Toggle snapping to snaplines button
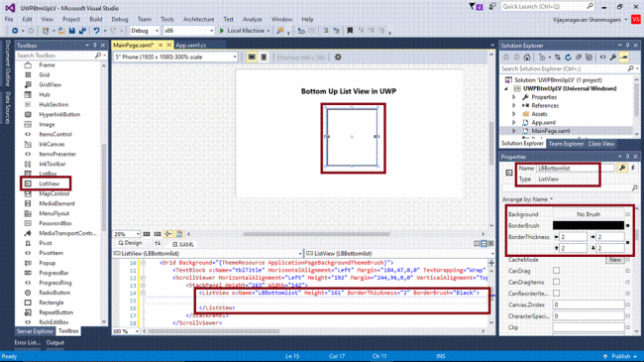The height and width of the screenshot is (362, 644). click(x=168, y=234)
